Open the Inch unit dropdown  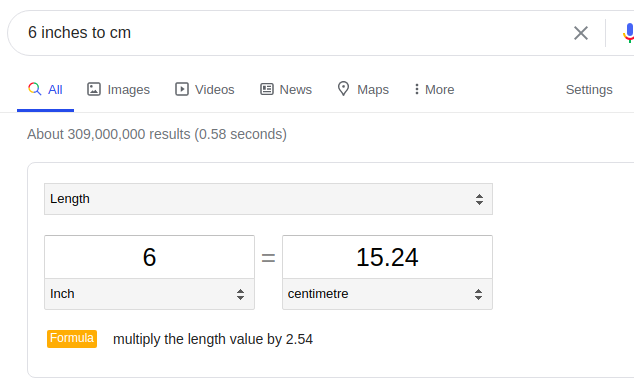point(150,294)
